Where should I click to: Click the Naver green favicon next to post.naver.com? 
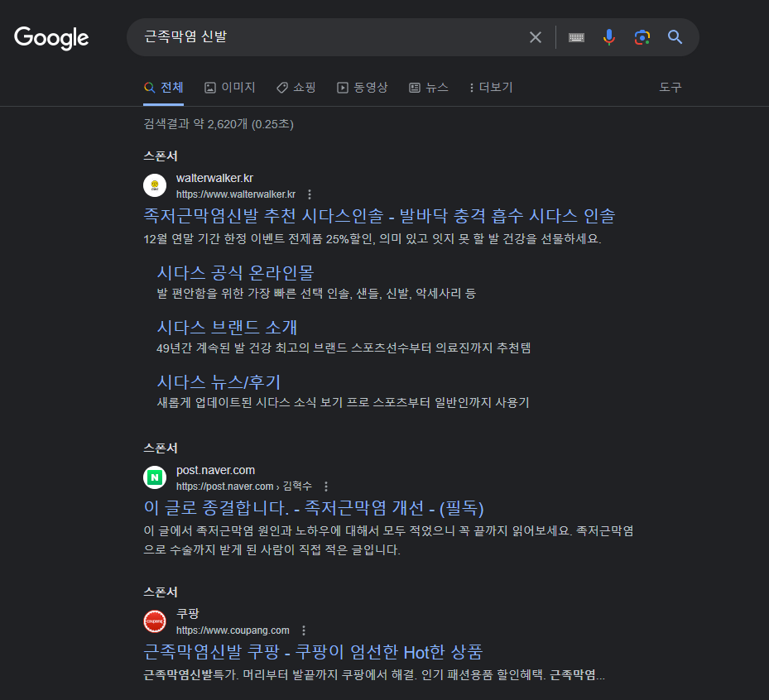pos(154,477)
